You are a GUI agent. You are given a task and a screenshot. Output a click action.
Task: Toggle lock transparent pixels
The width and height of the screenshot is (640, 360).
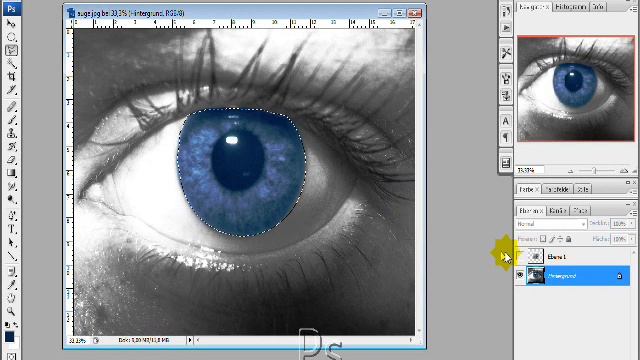pos(543,239)
